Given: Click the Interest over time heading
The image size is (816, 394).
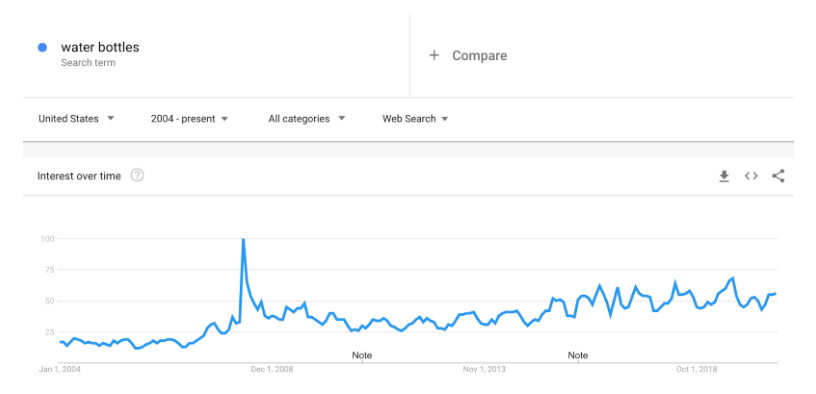Looking at the screenshot, I should 79,176.
